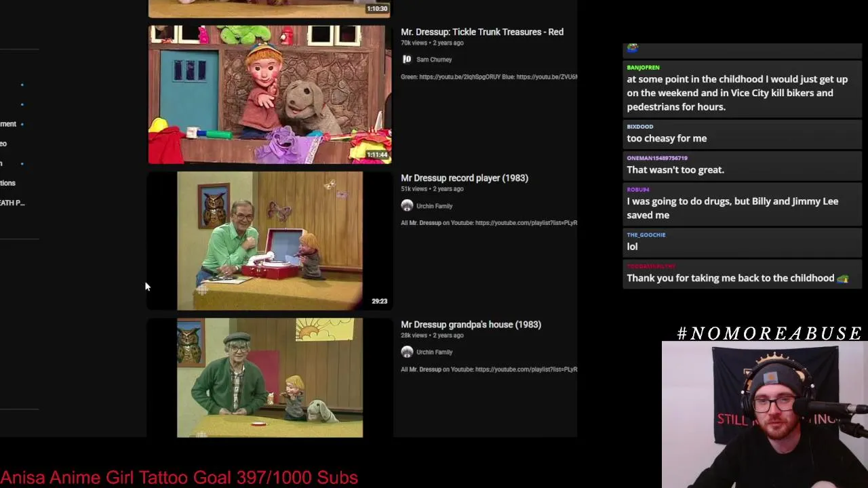868x488 pixels.
Task: Click Urchin Family avatar beside grandpa's house video
Action: click(x=407, y=352)
